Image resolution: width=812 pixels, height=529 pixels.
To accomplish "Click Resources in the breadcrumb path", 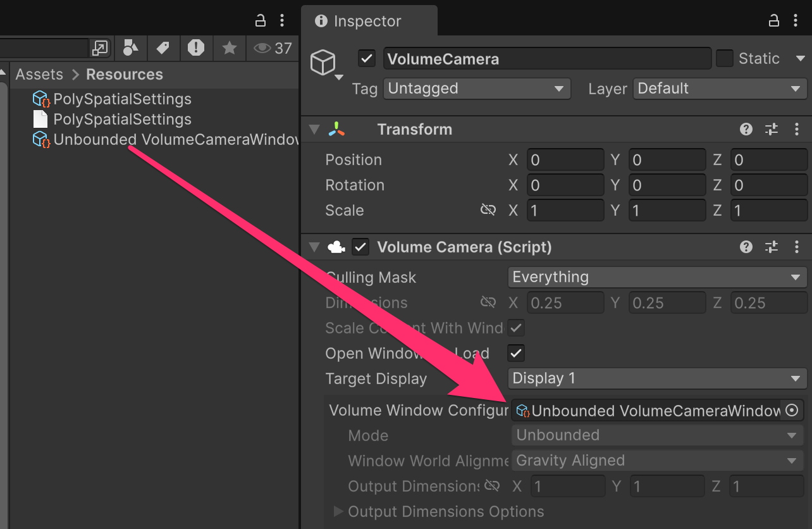I will (125, 74).
